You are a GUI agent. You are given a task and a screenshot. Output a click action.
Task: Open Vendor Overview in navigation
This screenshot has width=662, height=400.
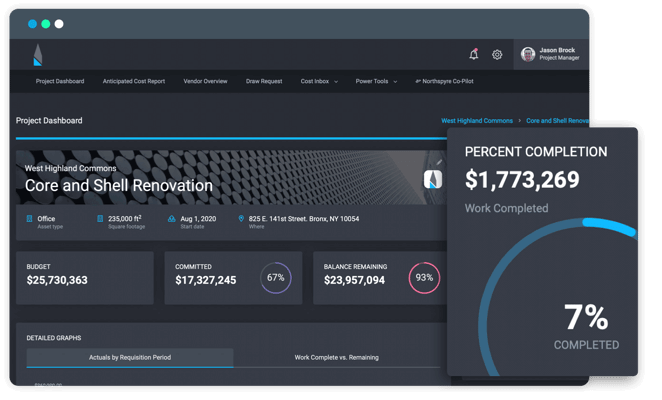click(x=205, y=82)
